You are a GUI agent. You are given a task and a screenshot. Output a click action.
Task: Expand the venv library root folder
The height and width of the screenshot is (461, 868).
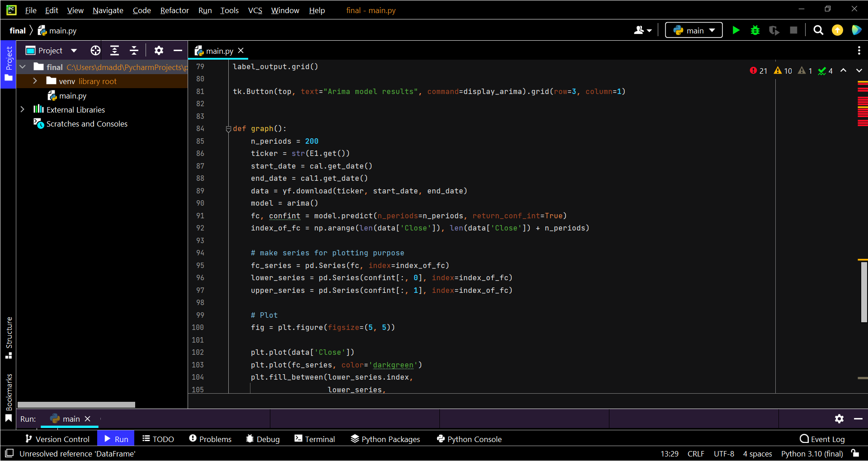click(x=35, y=81)
